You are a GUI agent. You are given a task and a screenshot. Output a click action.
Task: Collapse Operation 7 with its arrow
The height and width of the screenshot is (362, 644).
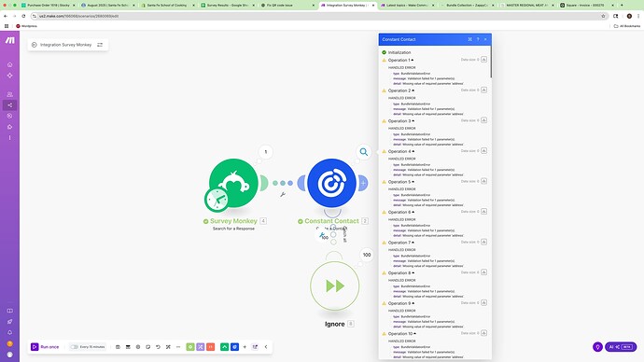413,243
